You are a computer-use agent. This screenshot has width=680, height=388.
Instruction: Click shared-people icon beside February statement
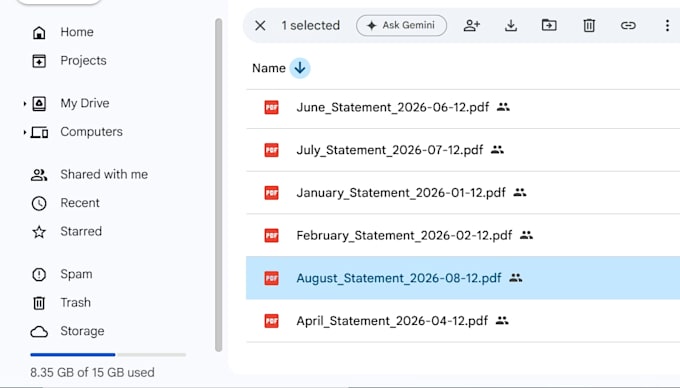pyautogui.click(x=526, y=235)
